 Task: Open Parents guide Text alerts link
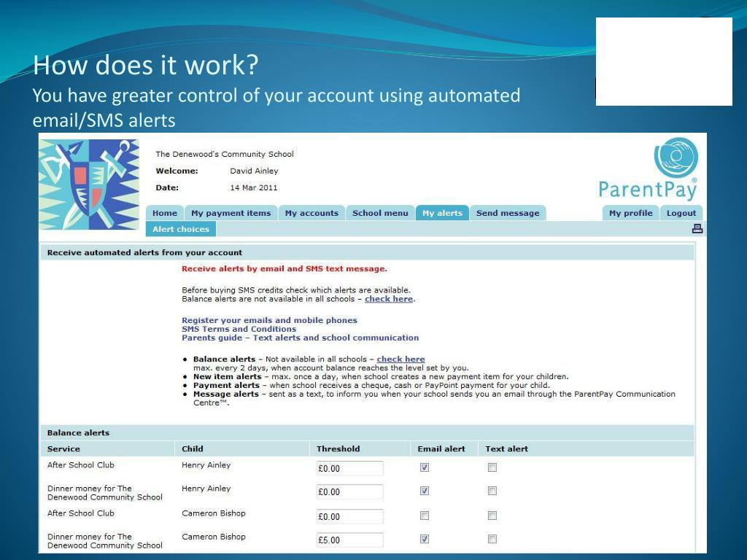click(x=300, y=338)
